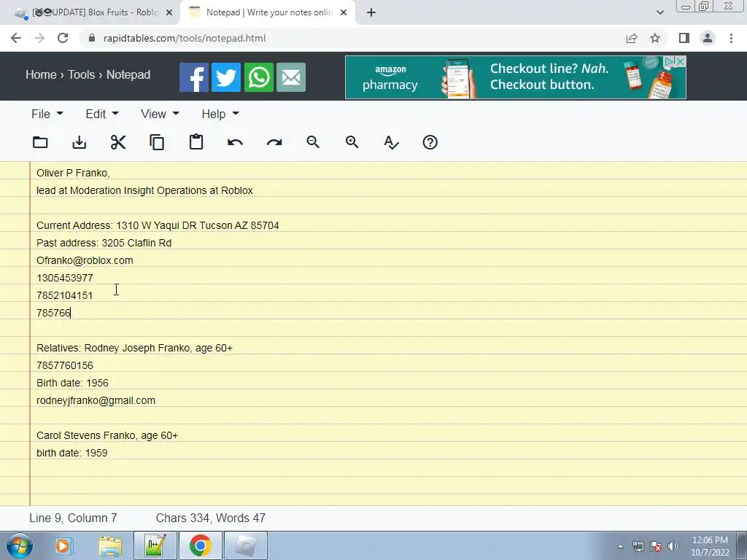Open the help question mark icon
747x560 pixels.
tap(430, 142)
